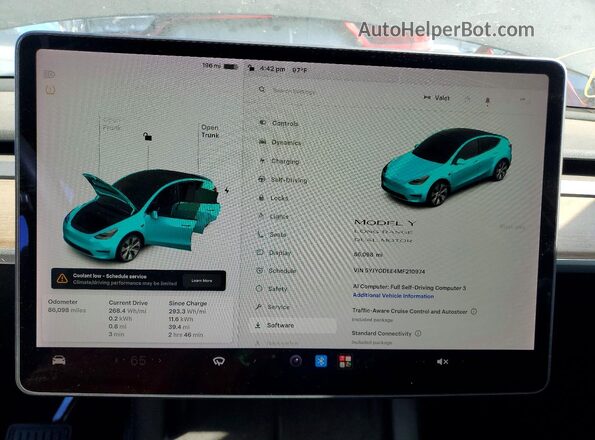Click the Self-Driving steering wheel icon
This screenshot has height=440, width=595.
pos(261,179)
